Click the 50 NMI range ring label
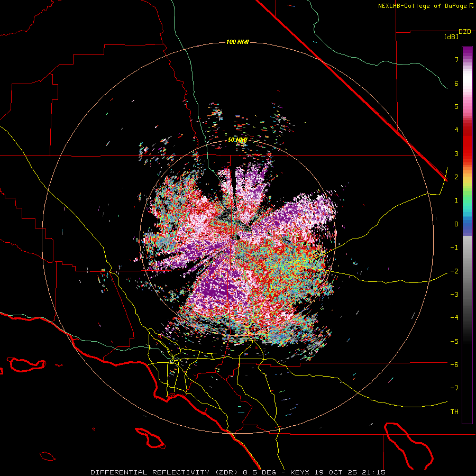 (x=237, y=140)
